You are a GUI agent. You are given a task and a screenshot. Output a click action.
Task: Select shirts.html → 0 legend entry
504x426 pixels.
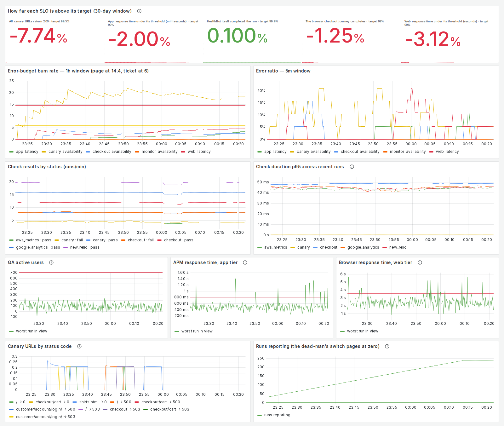(x=93, y=402)
